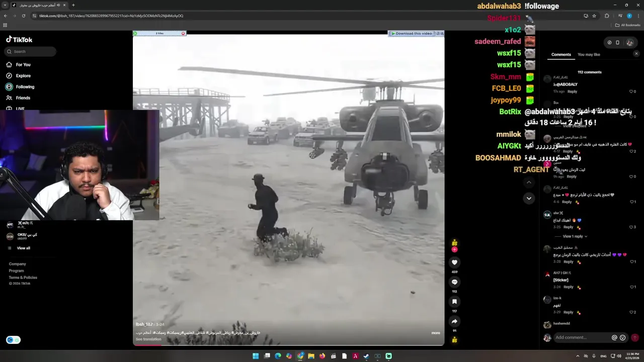Like the video with the heart icon
The height and width of the screenshot is (362, 644).
tap(454, 262)
